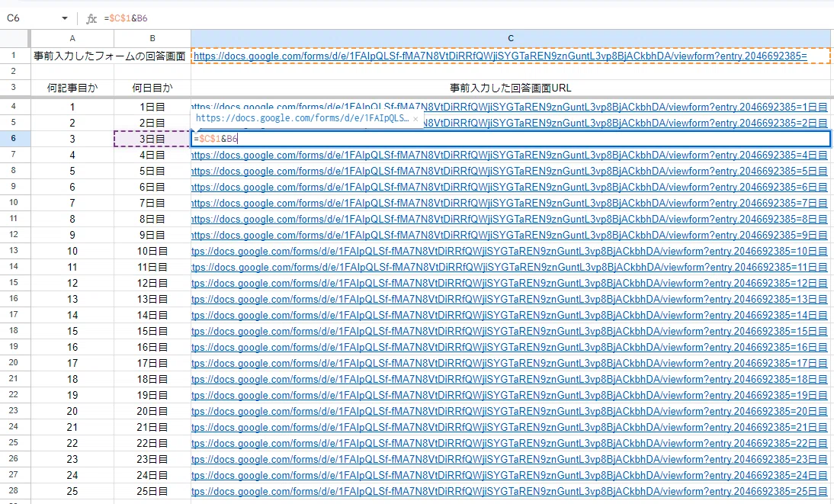The height and width of the screenshot is (504, 834).
Task: Select column C header
Action: (511, 38)
